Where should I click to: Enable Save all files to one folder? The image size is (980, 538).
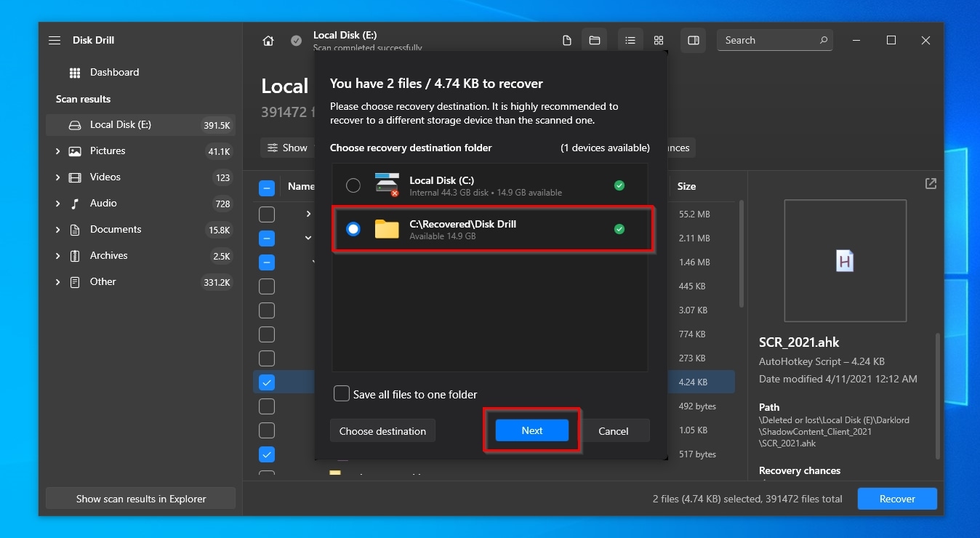342,394
